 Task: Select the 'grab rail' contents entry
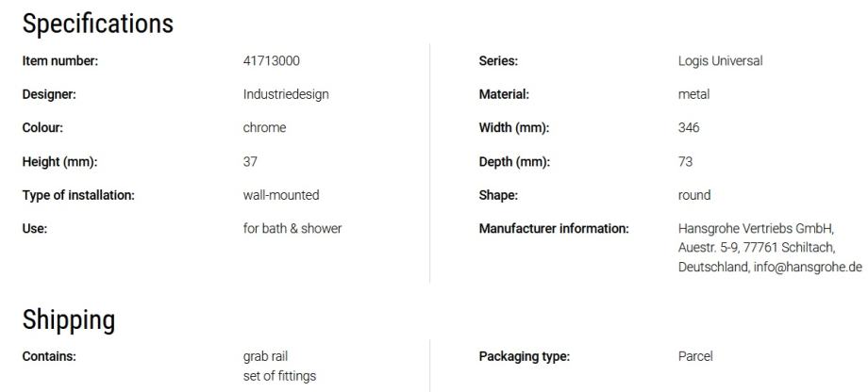tap(268, 356)
